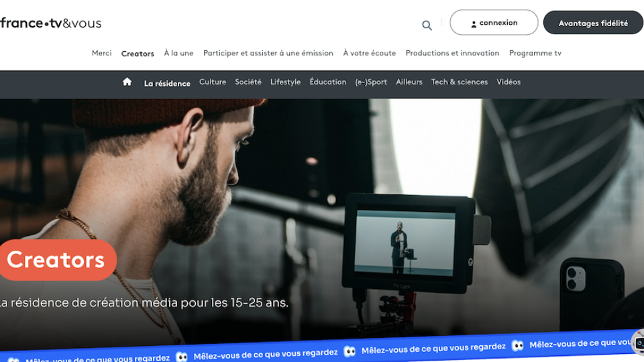The height and width of the screenshot is (362, 644).
Task: Open À votre écoute menu
Action: point(369,54)
